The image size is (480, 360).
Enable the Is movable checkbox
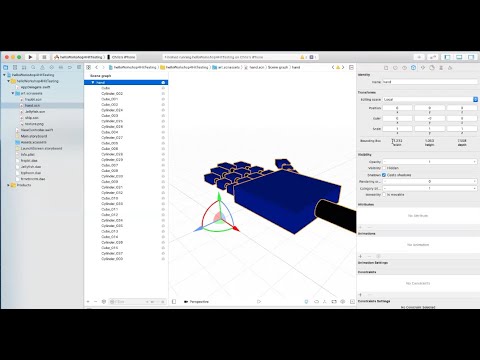coord(384,194)
